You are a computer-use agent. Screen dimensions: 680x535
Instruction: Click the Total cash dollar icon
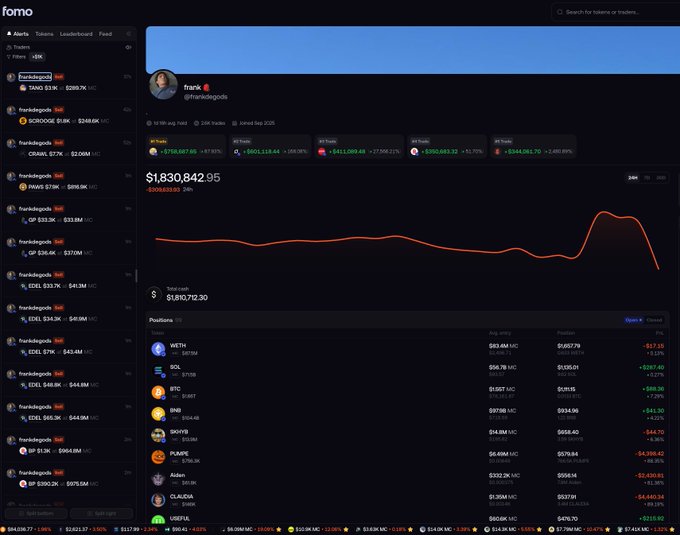tap(154, 294)
